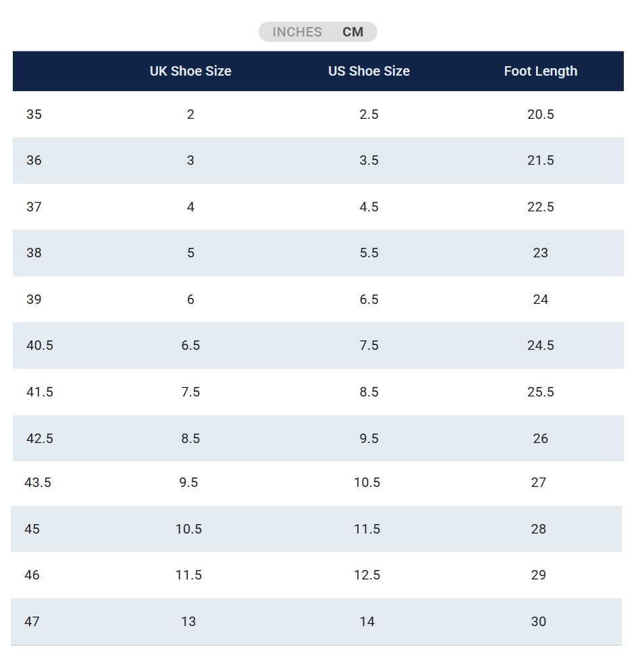The image size is (638, 672).
Task: Click the 20.5 foot length cell
Action: (540, 114)
